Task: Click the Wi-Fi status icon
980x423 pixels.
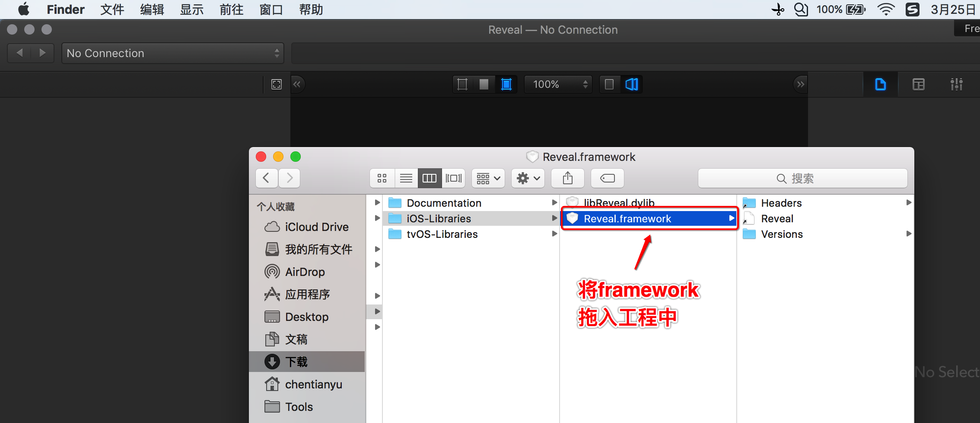Action: (886, 10)
